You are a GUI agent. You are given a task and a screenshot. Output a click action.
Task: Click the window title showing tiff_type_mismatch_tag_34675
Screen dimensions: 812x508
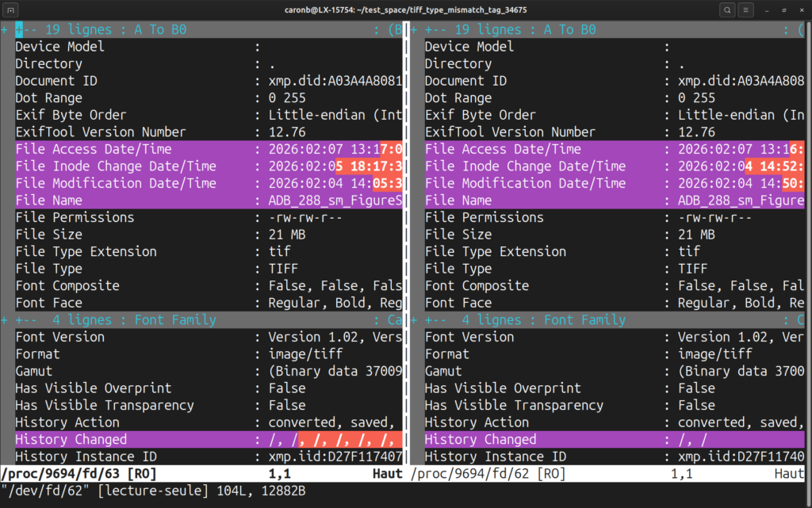406,10
